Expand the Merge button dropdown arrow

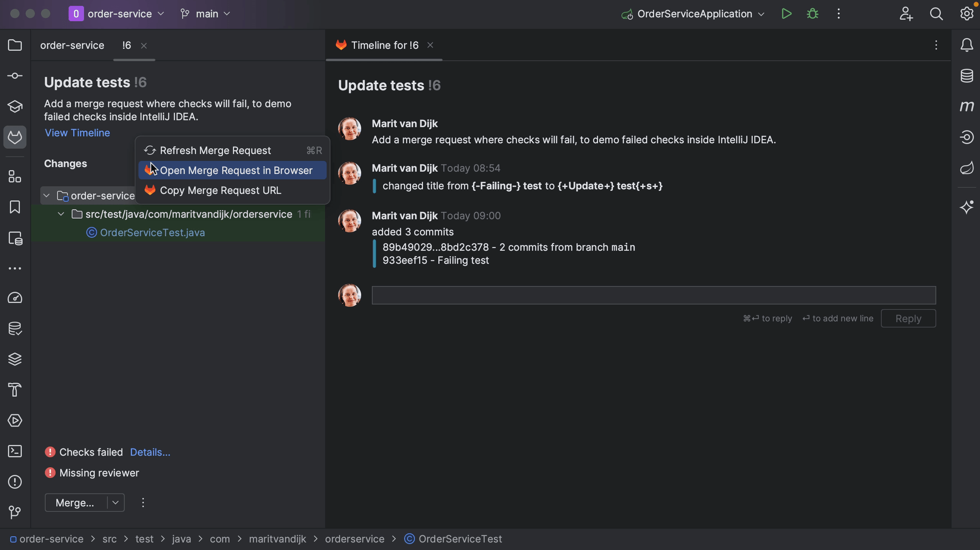[x=114, y=502]
